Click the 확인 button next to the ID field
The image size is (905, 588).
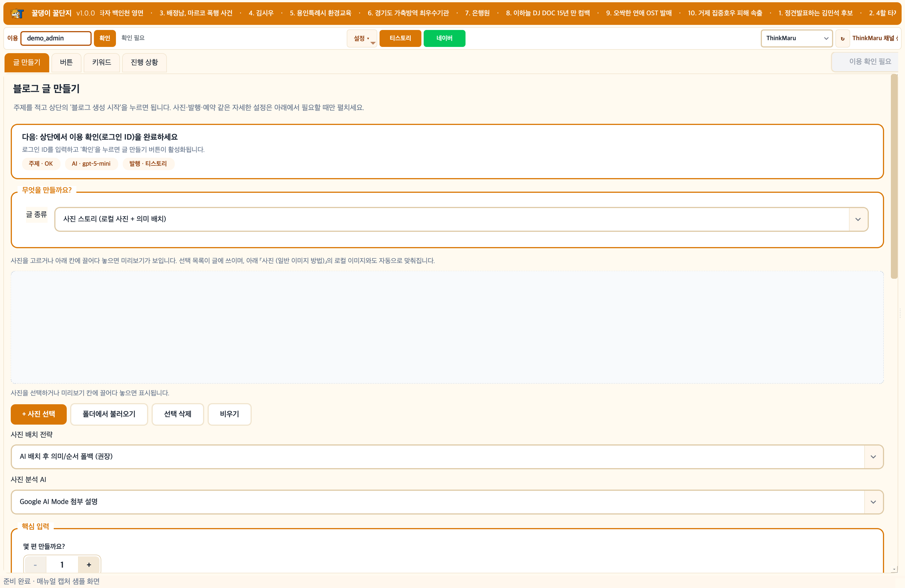(105, 38)
